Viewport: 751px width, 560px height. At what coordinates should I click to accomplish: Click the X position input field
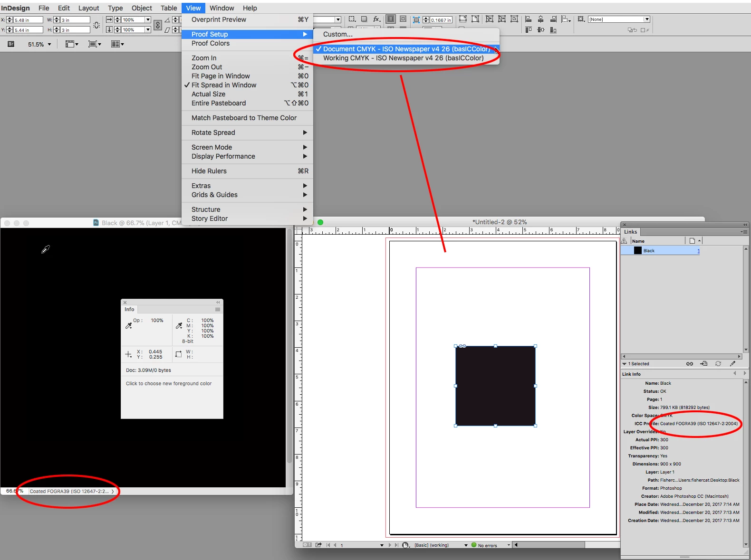(x=28, y=20)
